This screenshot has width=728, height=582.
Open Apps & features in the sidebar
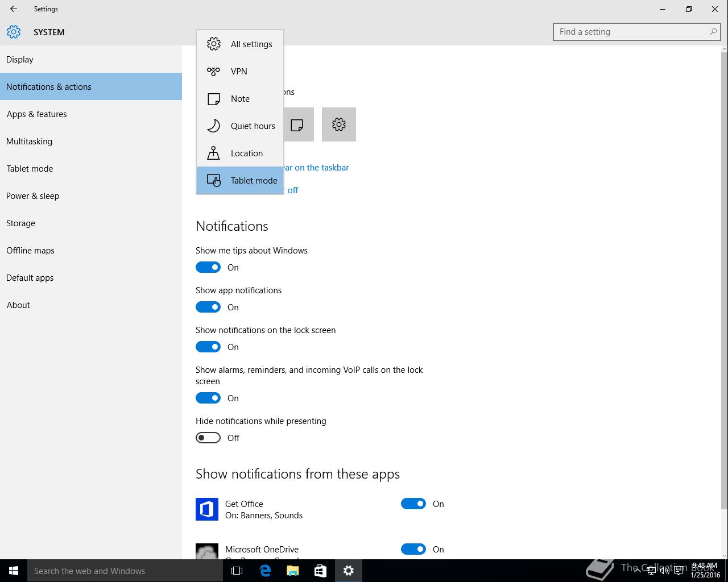coord(91,114)
